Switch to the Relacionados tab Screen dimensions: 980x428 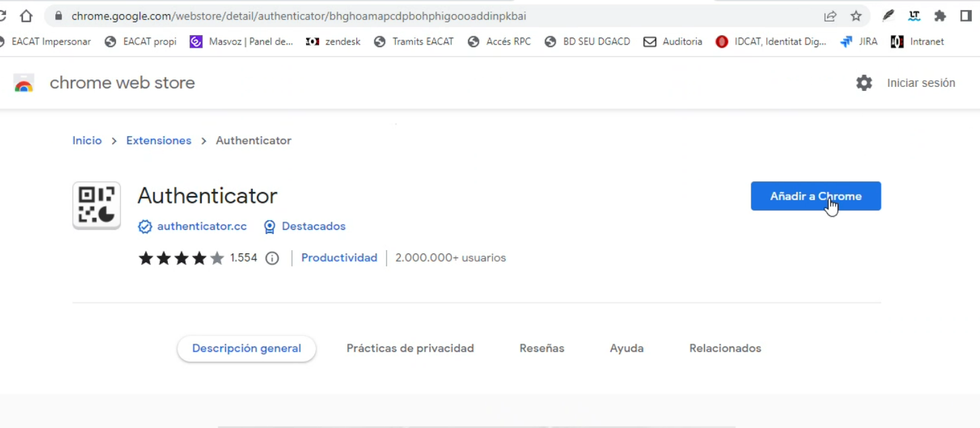coord(725,348)
